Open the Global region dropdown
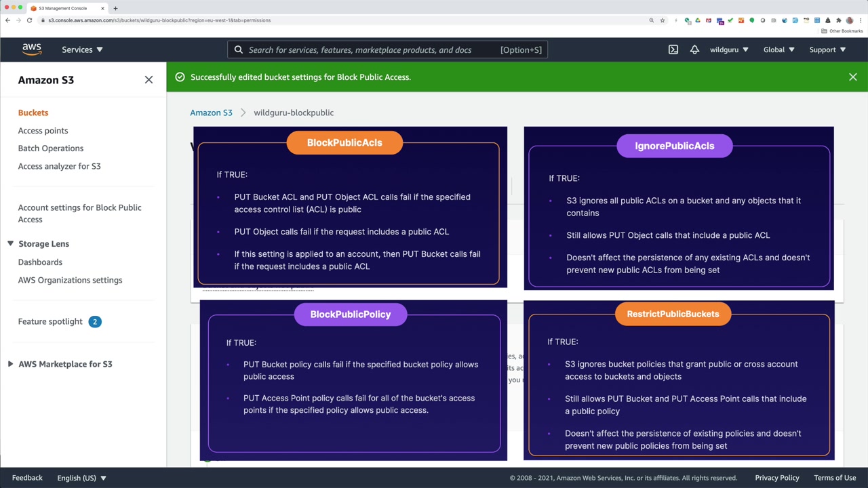This screenshot has height=488, width=868. [778, 49]
